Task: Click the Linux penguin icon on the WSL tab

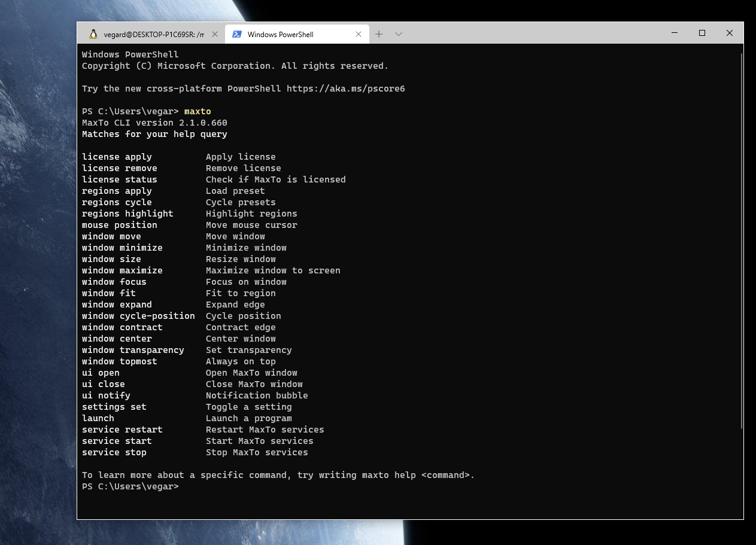Action: (x=93, y=34)
